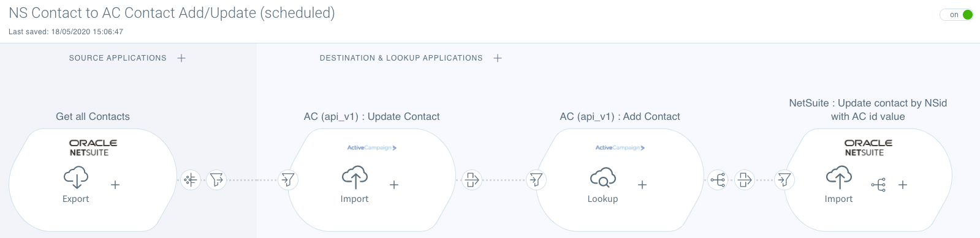Click plus inside Update Contact bubble
This screenshot has height=238, width=980.
394,185
